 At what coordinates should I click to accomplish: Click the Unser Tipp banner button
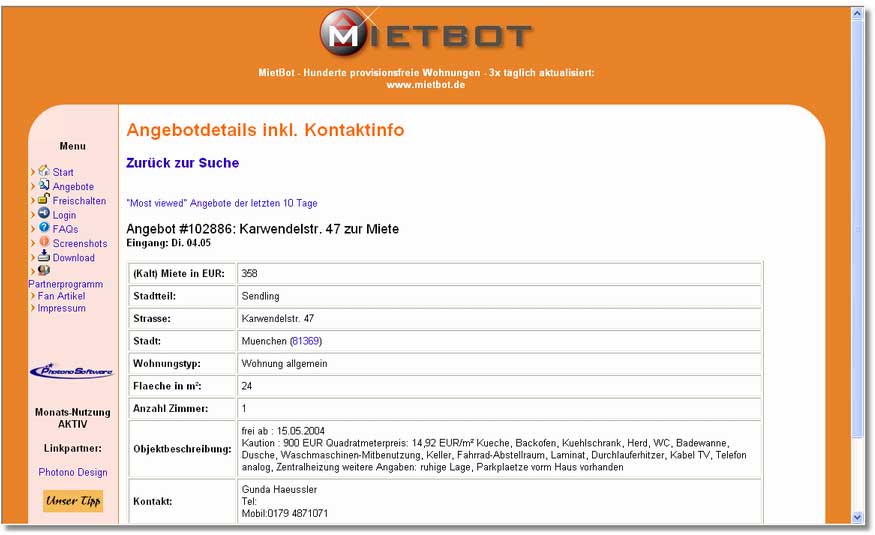click(x=73, y=500)
